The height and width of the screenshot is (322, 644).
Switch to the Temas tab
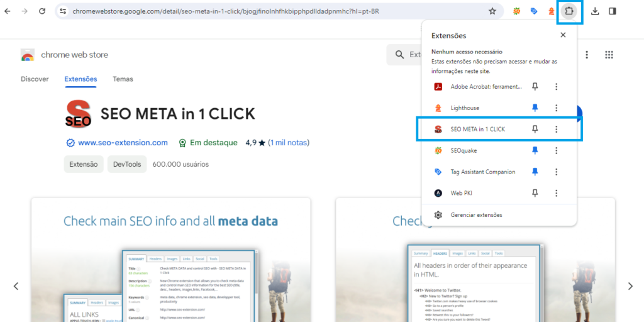tap(123, 79)
